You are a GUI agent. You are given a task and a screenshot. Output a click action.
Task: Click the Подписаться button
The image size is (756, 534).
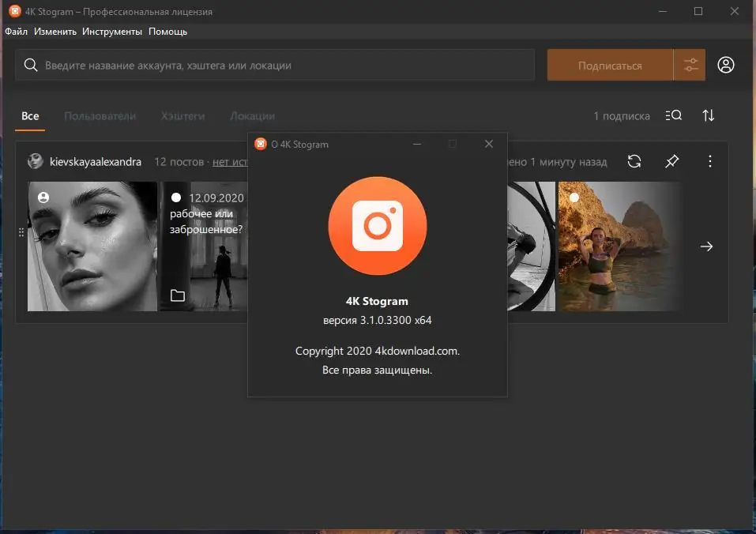pyautogui.click(x=610, y=65)
